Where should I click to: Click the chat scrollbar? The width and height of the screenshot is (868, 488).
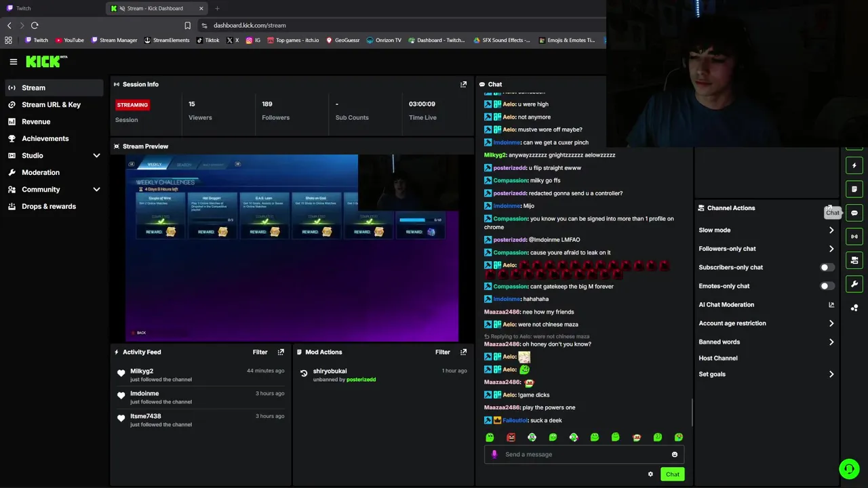[692, 411]
